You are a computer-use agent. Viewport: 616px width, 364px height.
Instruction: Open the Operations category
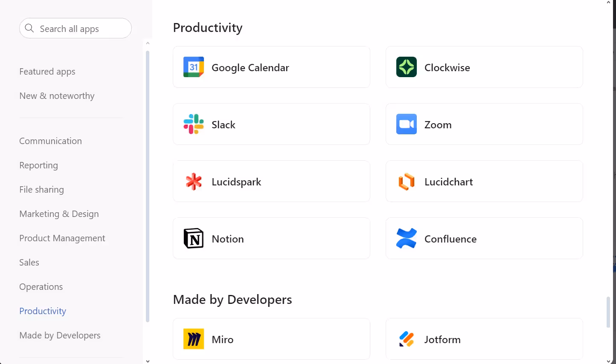tap(41, 286)
